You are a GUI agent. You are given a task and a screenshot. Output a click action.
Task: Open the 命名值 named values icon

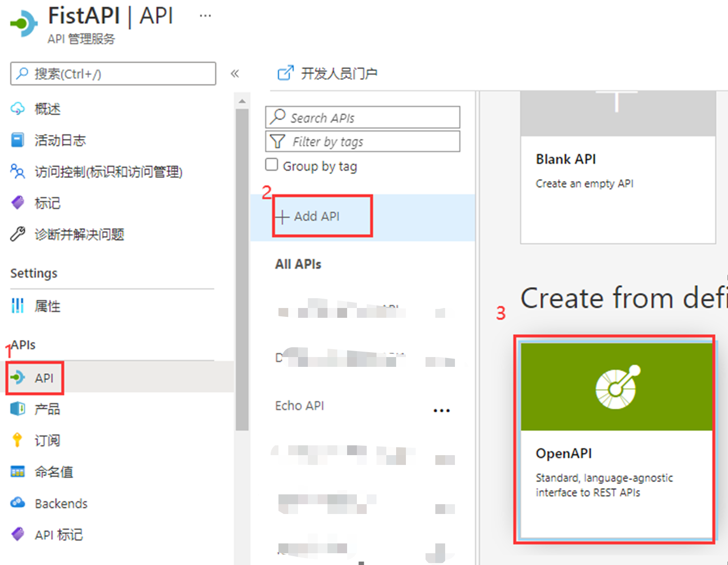pos(18,472)
